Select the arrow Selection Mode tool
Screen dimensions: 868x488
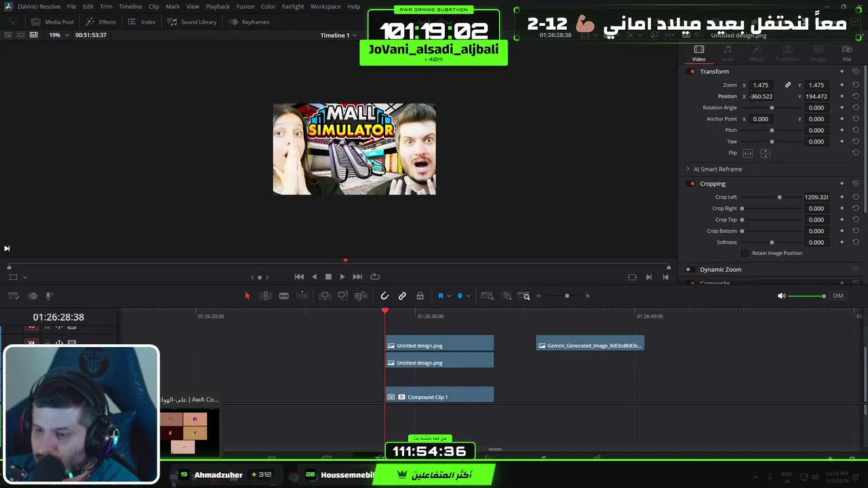[248, 296]
